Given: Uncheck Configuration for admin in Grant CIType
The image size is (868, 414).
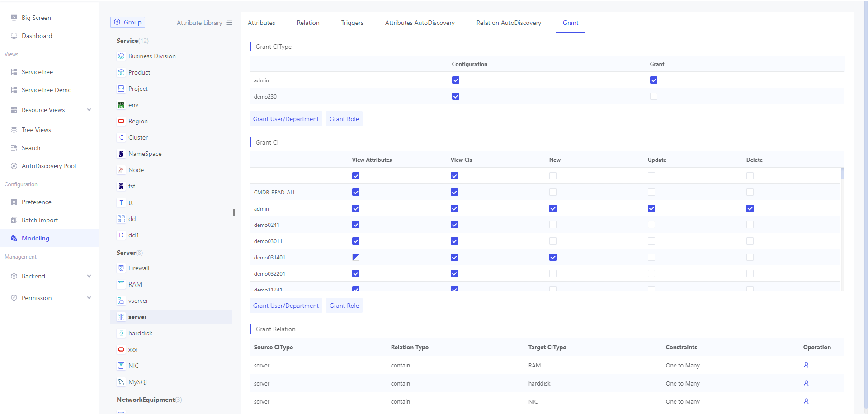Looking at the screenshot, I should [456, 80].
